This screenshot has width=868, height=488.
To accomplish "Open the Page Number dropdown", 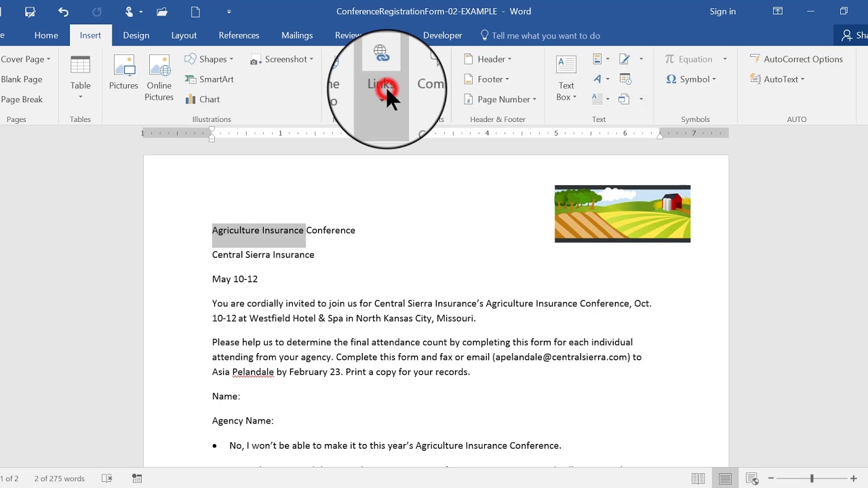I will pyautogui.click(x=501, y=99).
